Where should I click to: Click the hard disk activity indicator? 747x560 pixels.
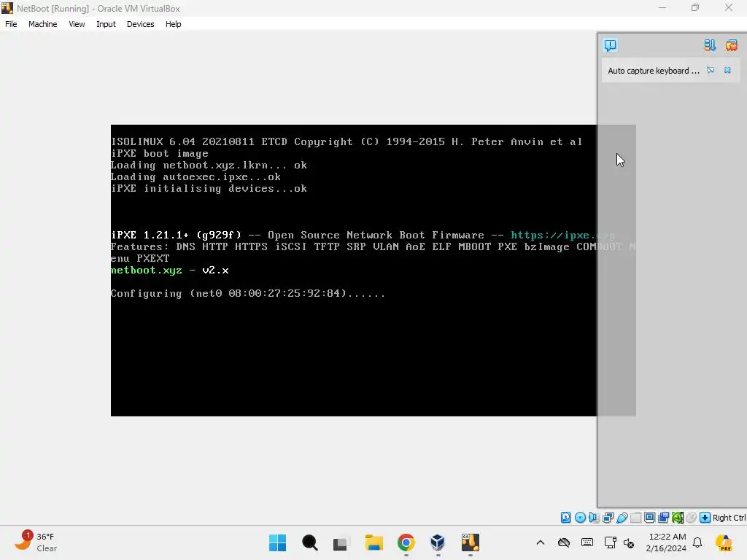565,518
